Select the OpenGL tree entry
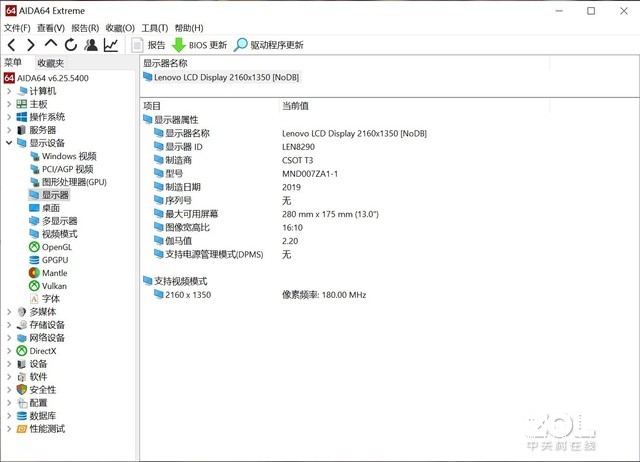The height and width of the screenshot is (462, 640). tap(51, 247)
